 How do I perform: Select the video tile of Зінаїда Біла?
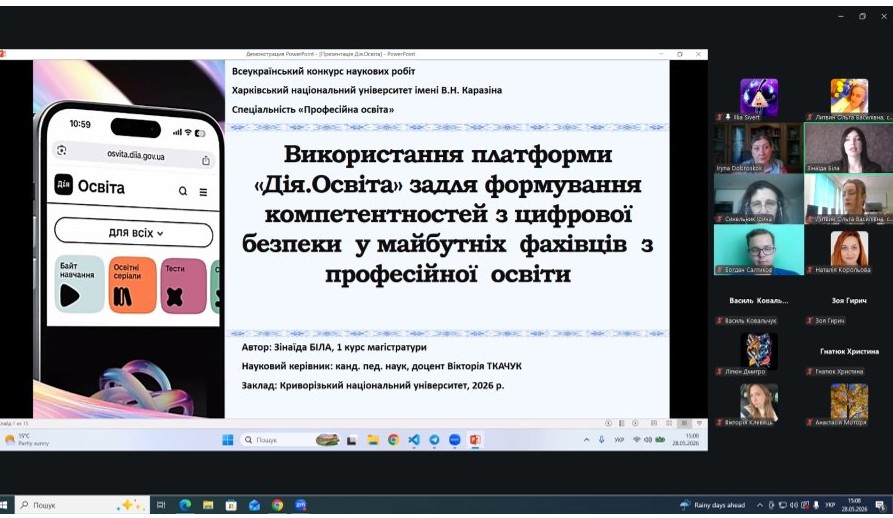point(848,148)
